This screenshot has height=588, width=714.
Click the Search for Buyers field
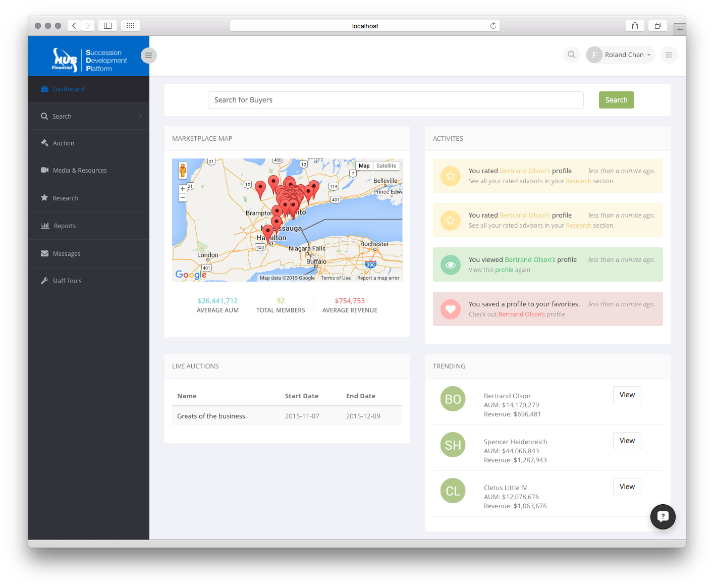[395, 100]
